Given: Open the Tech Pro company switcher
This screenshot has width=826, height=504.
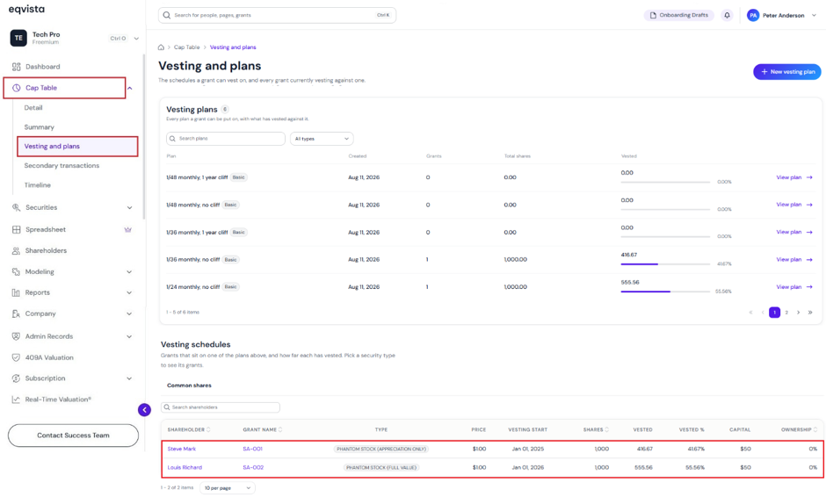Looking at the screenshot, I should [x=136, y=39].
